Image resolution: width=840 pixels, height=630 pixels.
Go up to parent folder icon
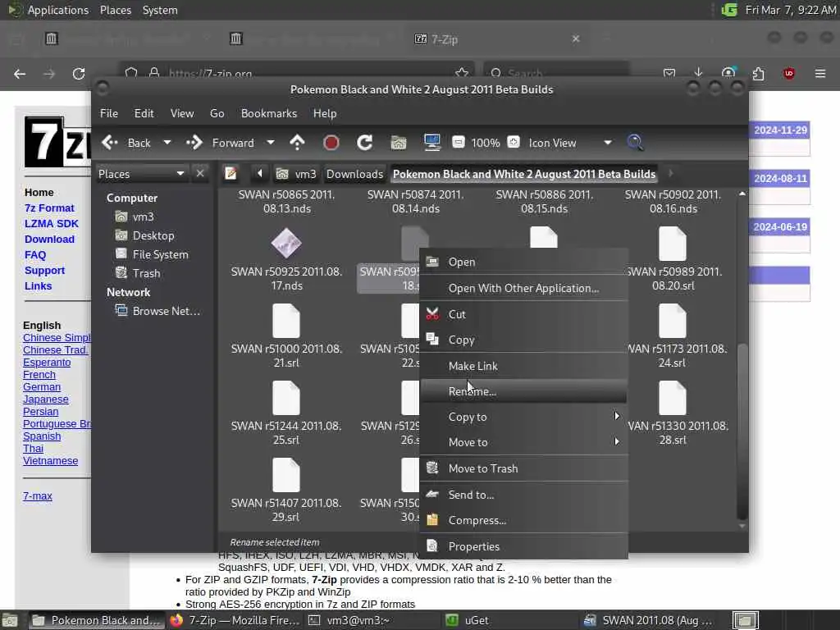coord(297,143)
